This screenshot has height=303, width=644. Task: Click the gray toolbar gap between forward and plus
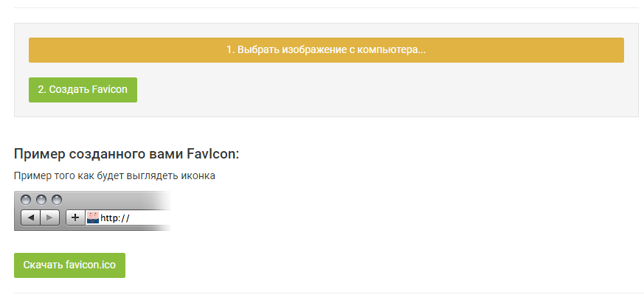[x=63, y=217]
